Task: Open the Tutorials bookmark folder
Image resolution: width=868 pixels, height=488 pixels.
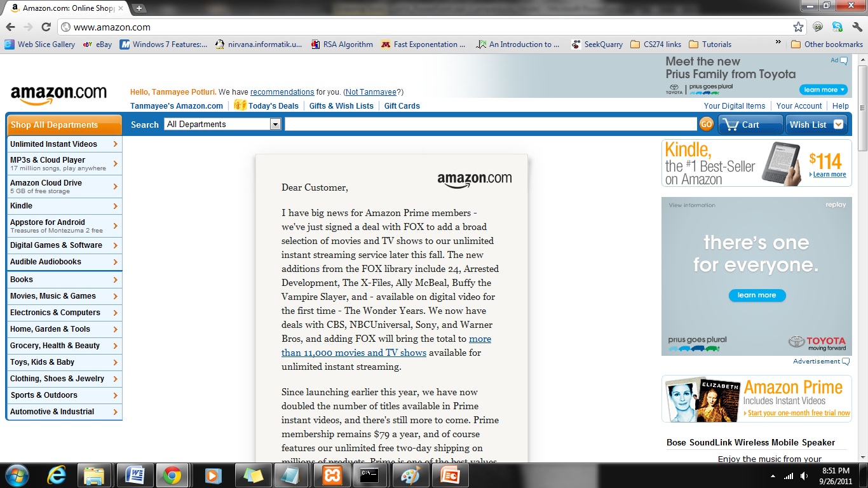Action: coord(710,44)
